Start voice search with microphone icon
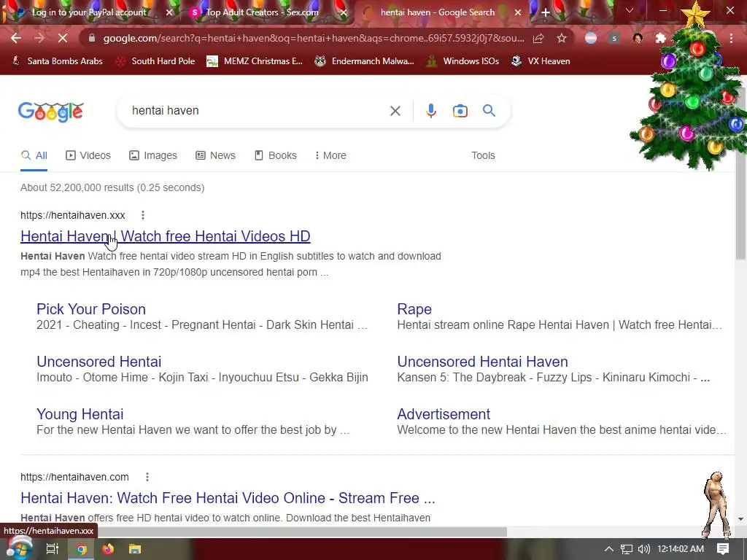 [431, 111]
